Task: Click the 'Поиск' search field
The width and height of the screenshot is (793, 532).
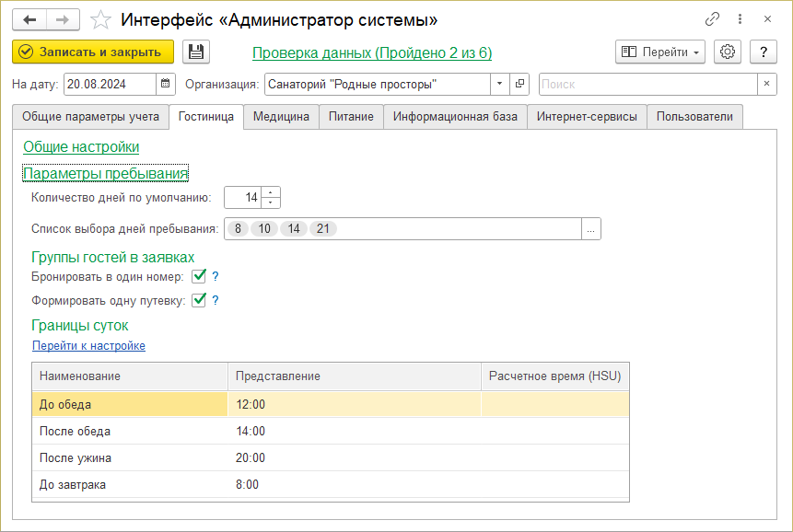Action: (647, 84)
